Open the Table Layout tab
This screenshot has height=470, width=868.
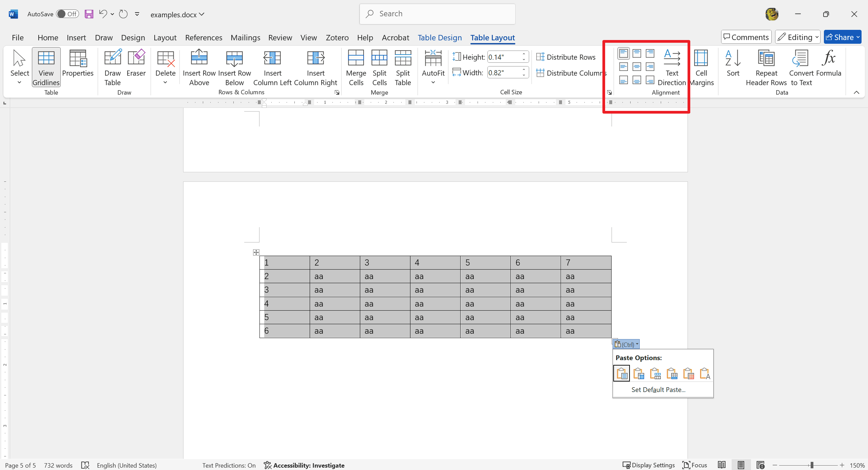pos(493,38)
